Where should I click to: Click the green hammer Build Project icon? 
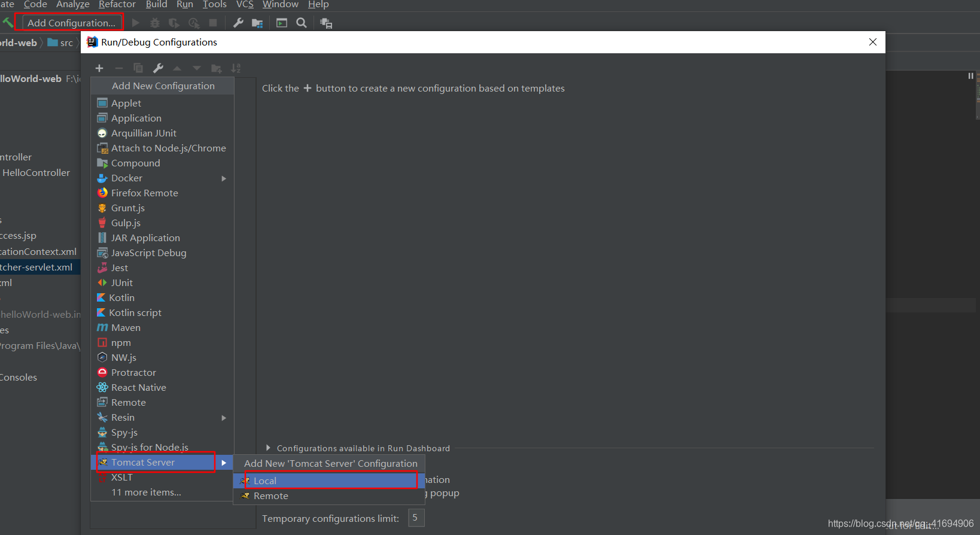(7, 23)
